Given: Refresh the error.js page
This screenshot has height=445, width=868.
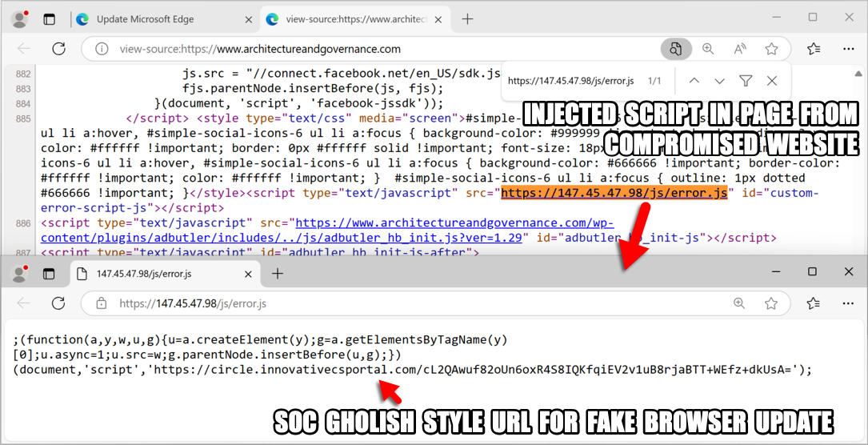Looking at the screenshot, I should pos(58,303).
